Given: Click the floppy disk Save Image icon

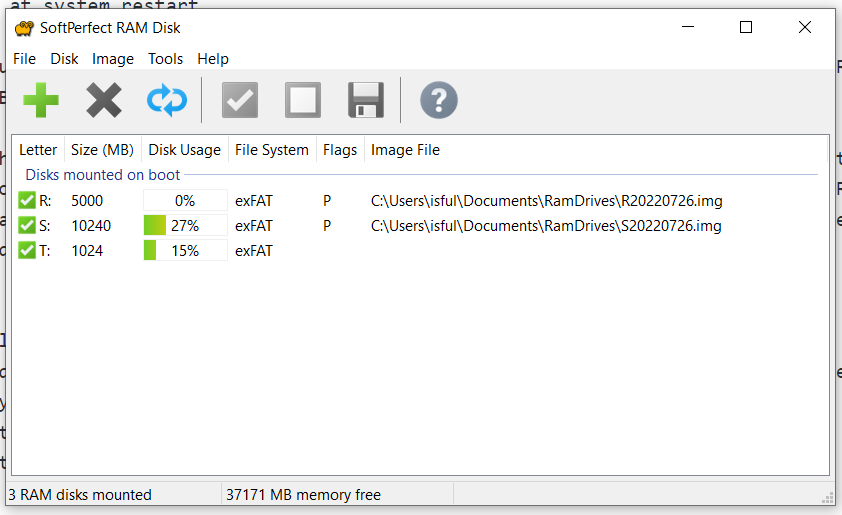Looking at the screenshot, I should click(x=366, y=100).
